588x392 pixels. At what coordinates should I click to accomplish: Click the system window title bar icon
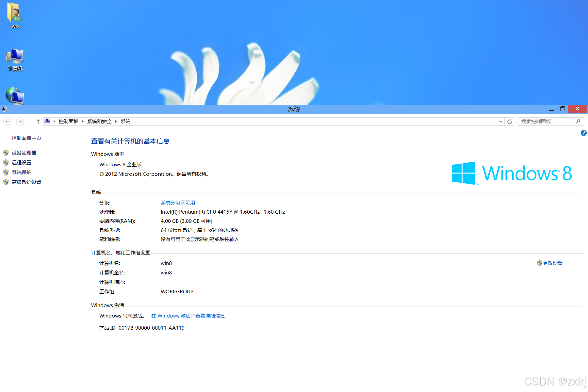4,109
